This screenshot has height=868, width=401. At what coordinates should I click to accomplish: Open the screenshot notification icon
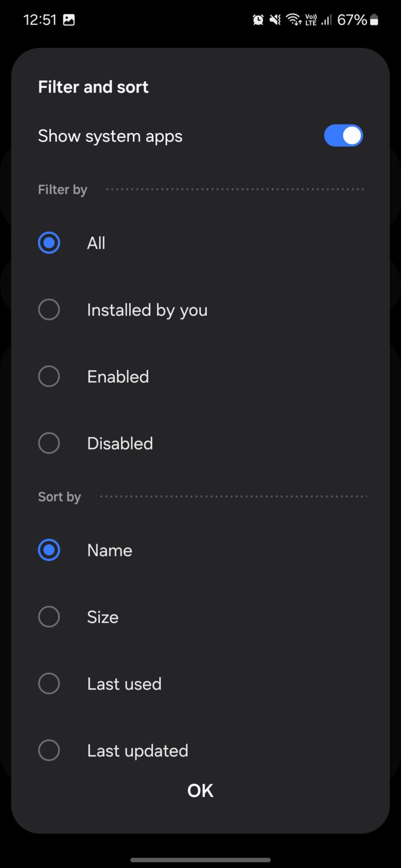(x=70, y=20)
